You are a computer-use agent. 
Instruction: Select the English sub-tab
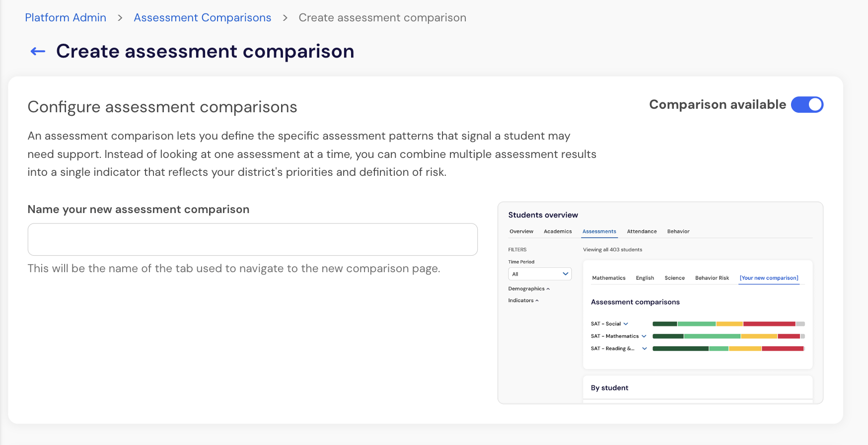click(x=645, y=278)
